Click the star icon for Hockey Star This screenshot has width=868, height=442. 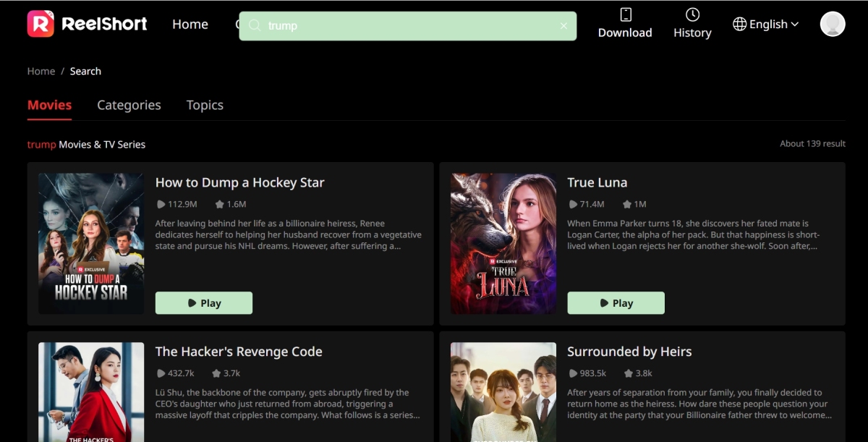click(x=219, y=205)
